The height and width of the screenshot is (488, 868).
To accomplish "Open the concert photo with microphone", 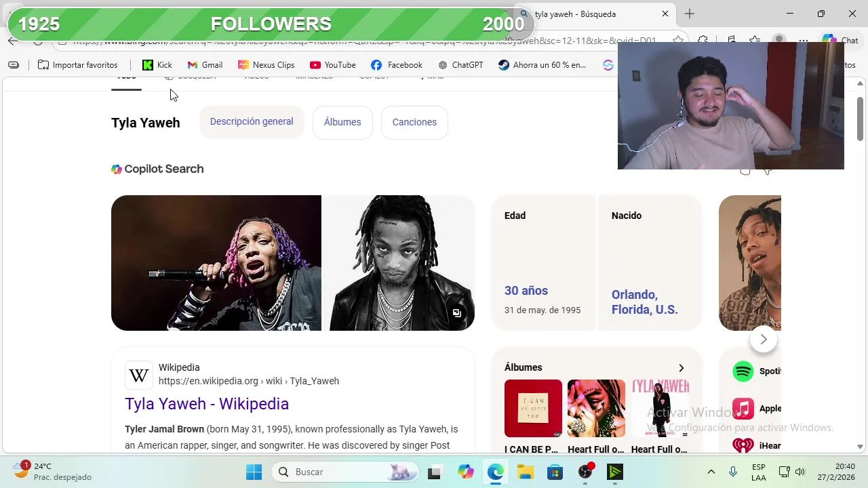I will (216, 263).
